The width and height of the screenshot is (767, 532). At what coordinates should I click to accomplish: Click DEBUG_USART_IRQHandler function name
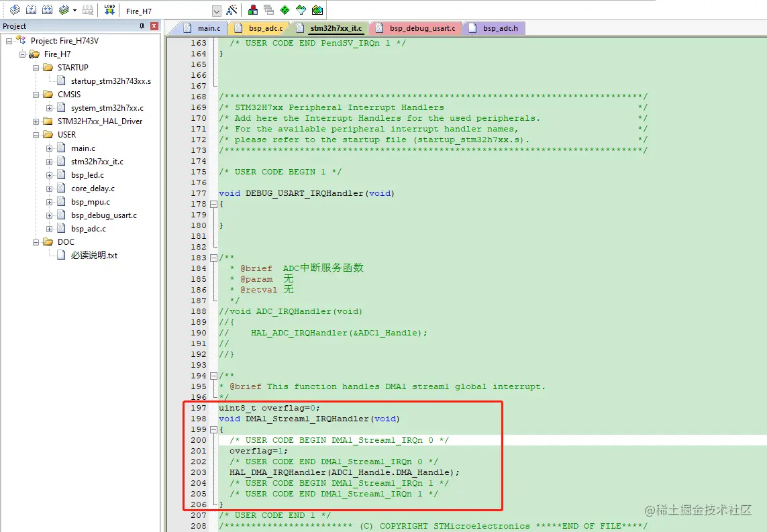click(305, 194)
